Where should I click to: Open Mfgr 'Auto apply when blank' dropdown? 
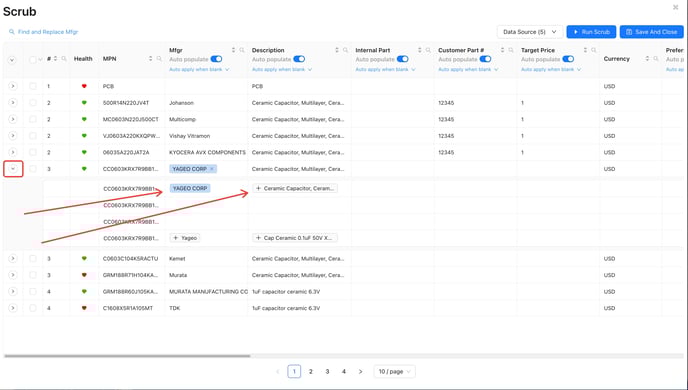coord(199,69)
